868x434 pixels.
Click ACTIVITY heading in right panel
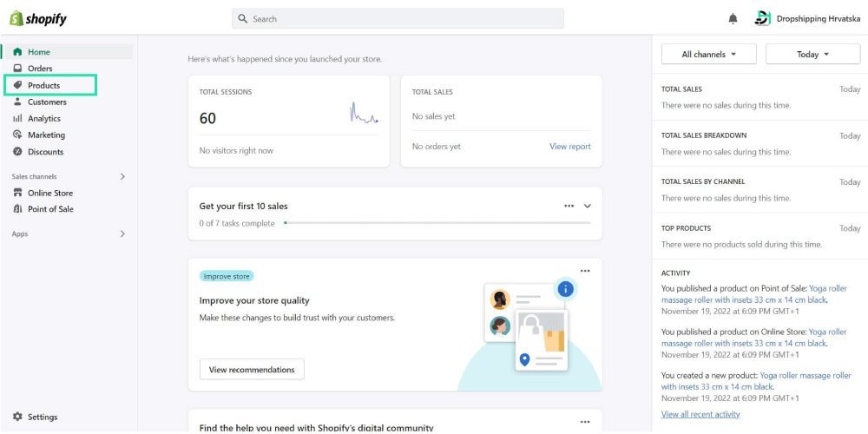(x=675, y=273)
